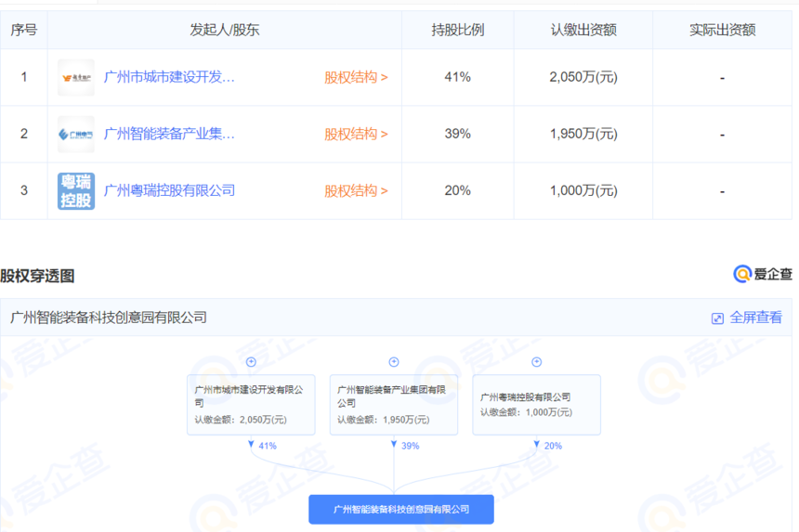The image size is (799, 532).
Task: Click the 39% cell in table
Action: coord(458,134)
